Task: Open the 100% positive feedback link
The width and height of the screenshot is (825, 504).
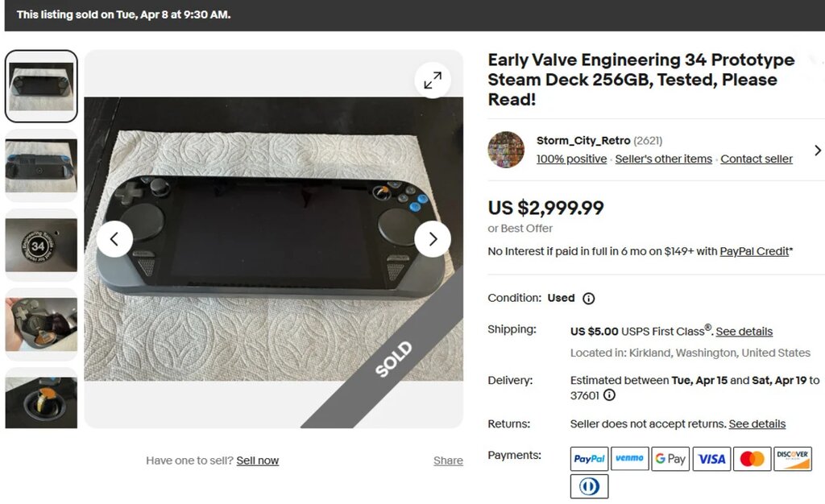Action: 571,159
